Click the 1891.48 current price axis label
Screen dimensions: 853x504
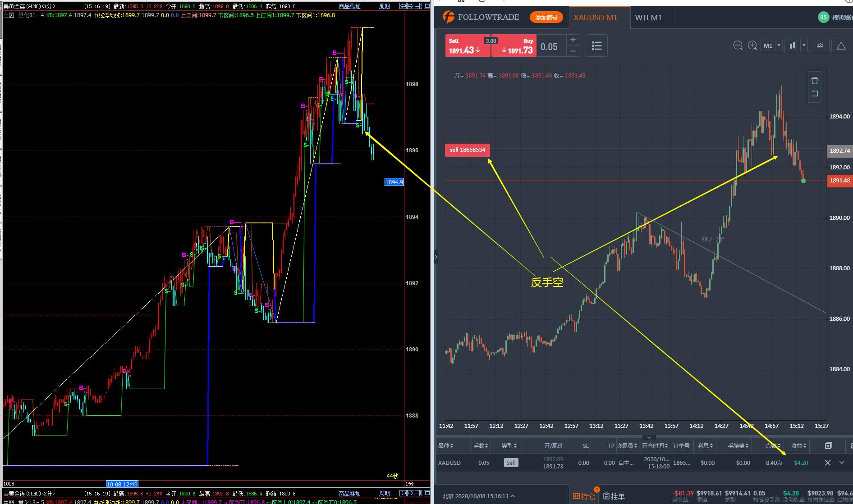point(839,181)
